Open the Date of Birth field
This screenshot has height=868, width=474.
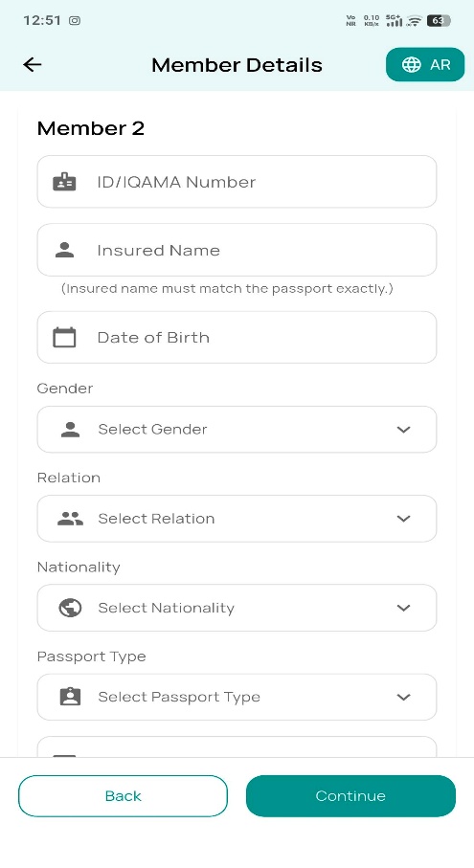[x=237, y=337]
